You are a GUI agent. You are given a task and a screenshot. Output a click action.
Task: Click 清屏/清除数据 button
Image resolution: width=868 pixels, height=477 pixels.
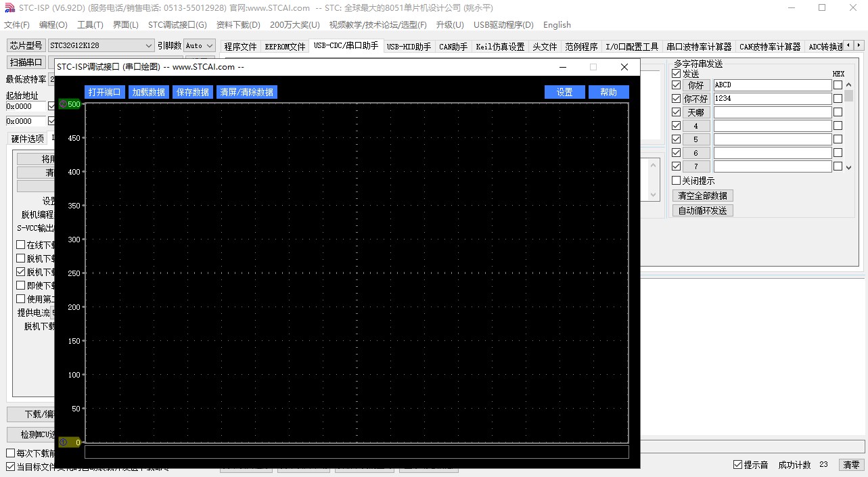[x=247, y=92]
